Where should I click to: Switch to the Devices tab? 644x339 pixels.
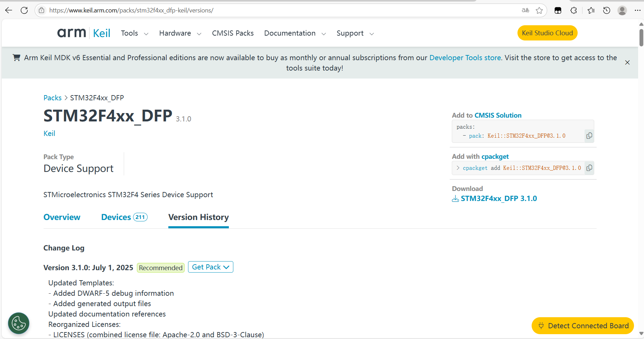pos(116,217)
